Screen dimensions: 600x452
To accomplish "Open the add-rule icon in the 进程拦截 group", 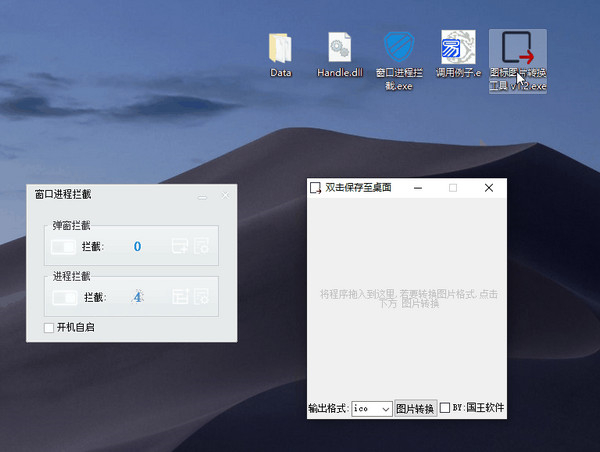I will [180, 296].
